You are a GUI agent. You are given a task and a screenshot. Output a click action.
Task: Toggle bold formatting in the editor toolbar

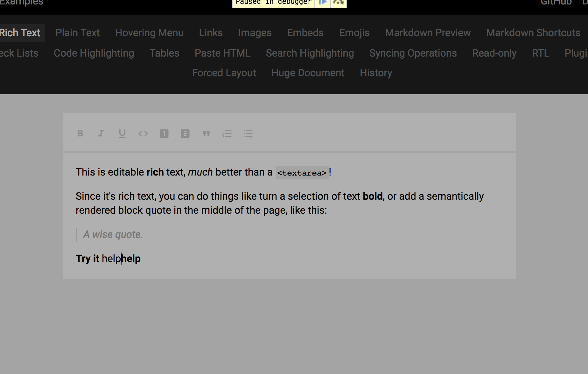pos(80,133)
